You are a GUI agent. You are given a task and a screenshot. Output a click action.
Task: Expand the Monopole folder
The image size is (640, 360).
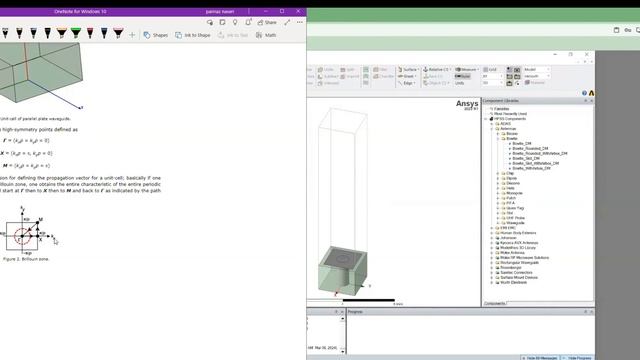[498, 193]
